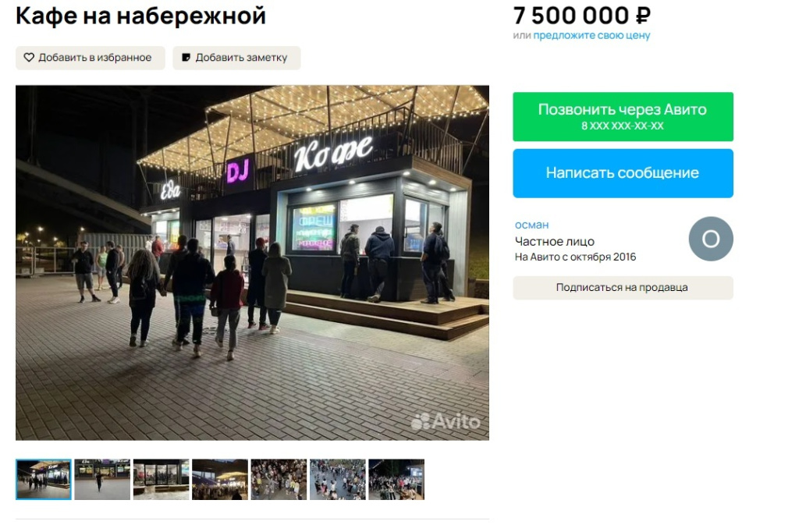Open the main cafe photo
The image size is (799, 532).
click(x=252, y=262)
